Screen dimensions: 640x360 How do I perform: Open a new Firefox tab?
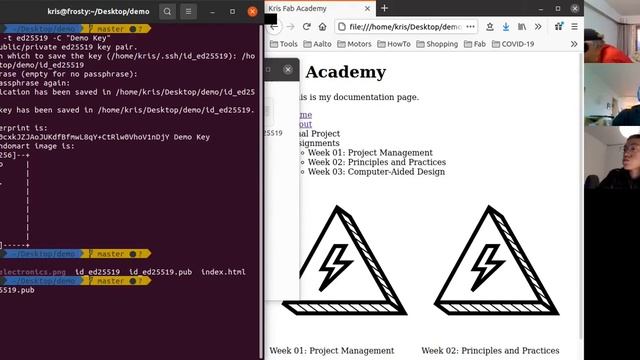[384, 8]
